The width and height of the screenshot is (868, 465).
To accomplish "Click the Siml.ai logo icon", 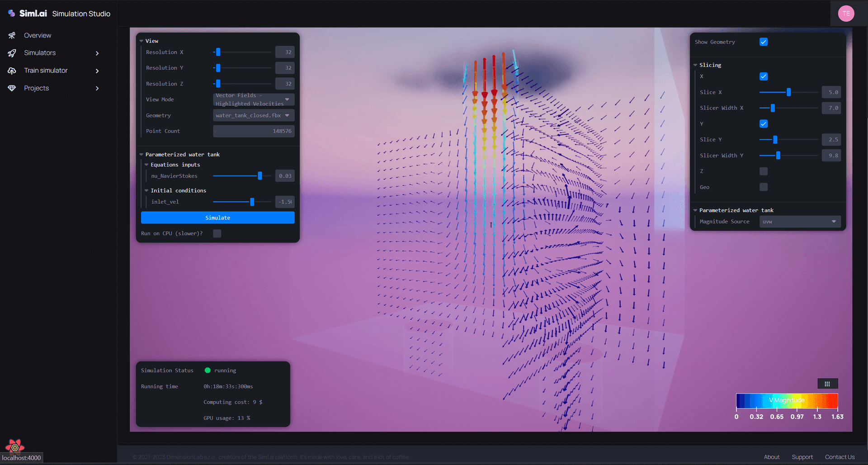I will [x=11, y=13].
